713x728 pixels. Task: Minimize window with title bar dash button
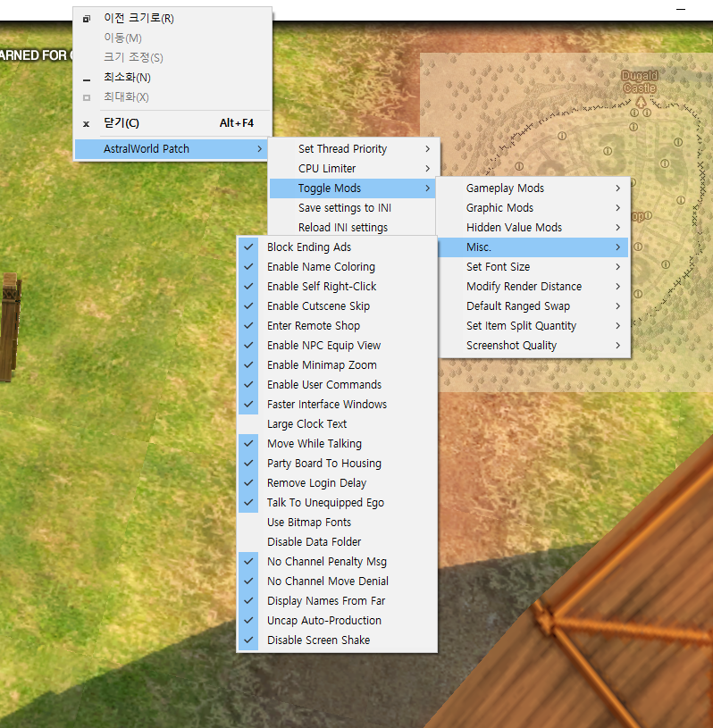click(681, 9)
